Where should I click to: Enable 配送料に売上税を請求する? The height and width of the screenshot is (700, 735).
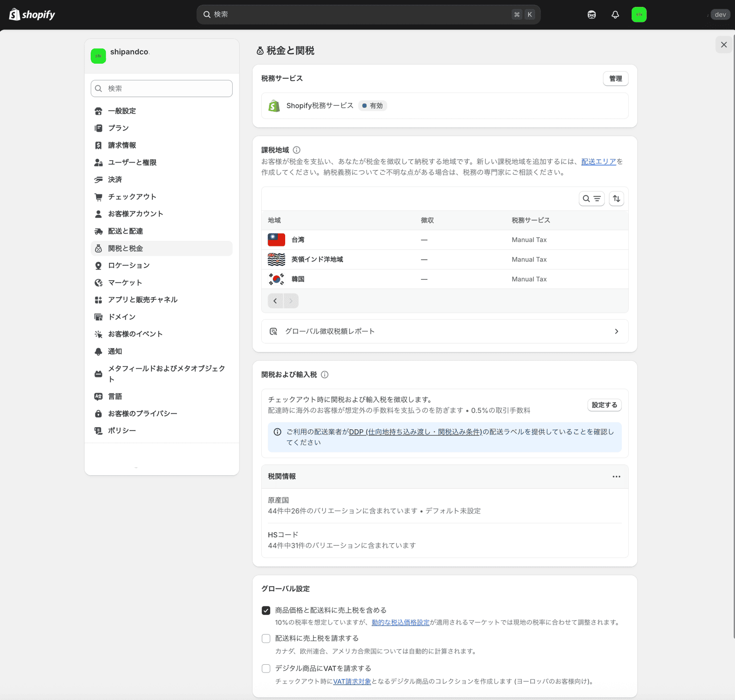[266, 638]
